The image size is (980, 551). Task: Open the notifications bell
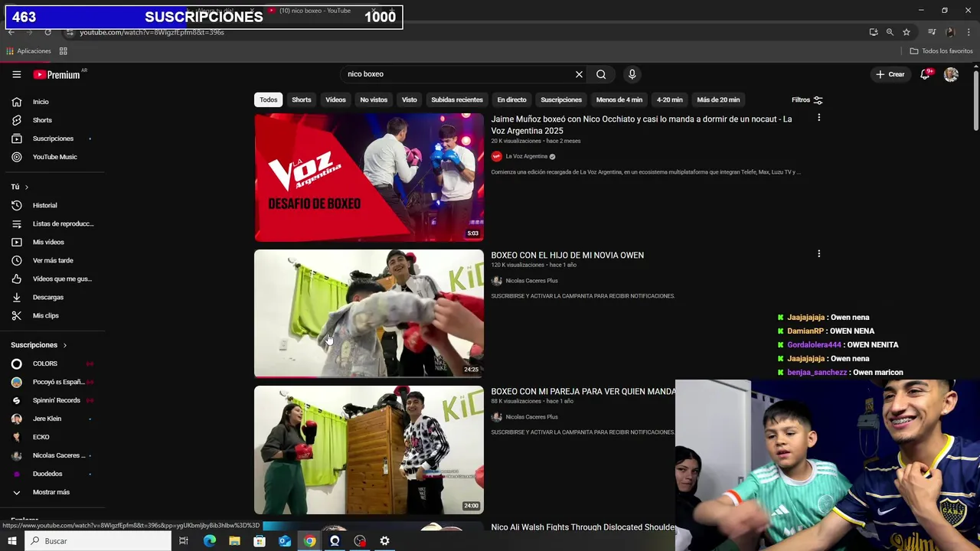point(925,74)
